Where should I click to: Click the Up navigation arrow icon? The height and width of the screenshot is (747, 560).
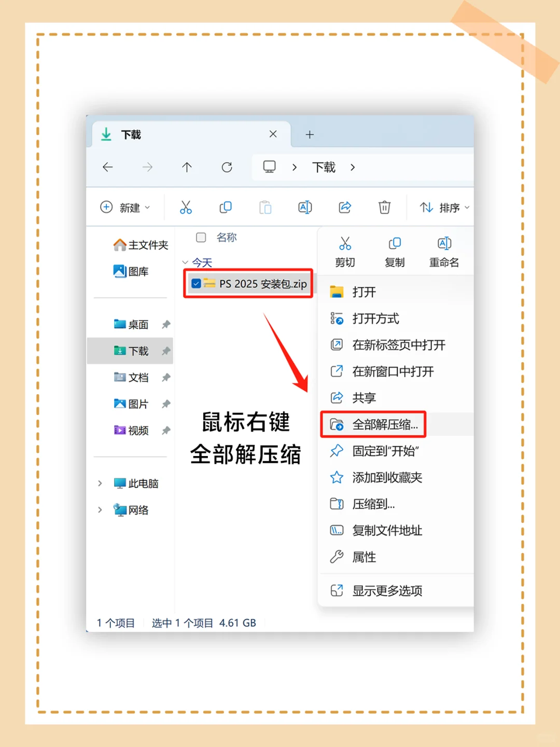point(187,167)
